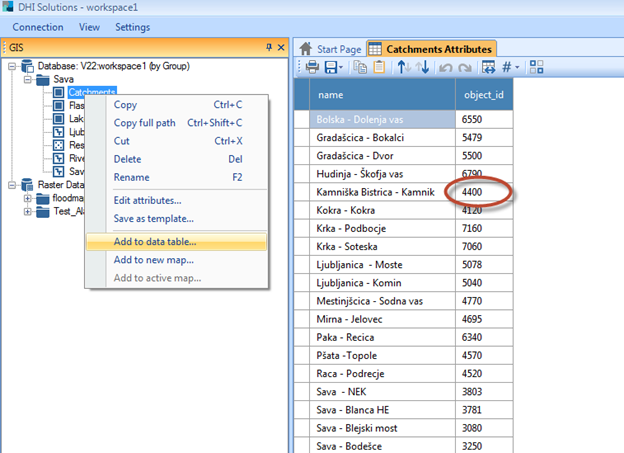Select the Sava - Blanca HE cell

pyautogui.click(x=382, y=410)
